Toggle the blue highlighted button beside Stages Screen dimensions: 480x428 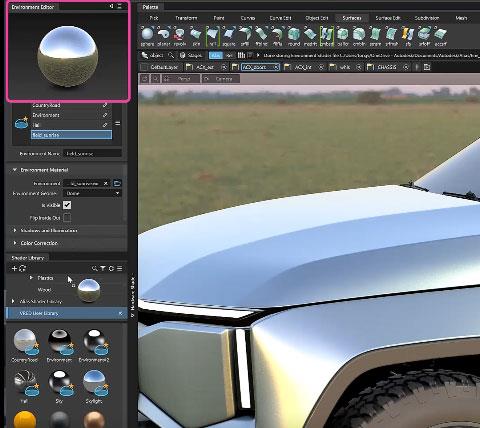216,55
